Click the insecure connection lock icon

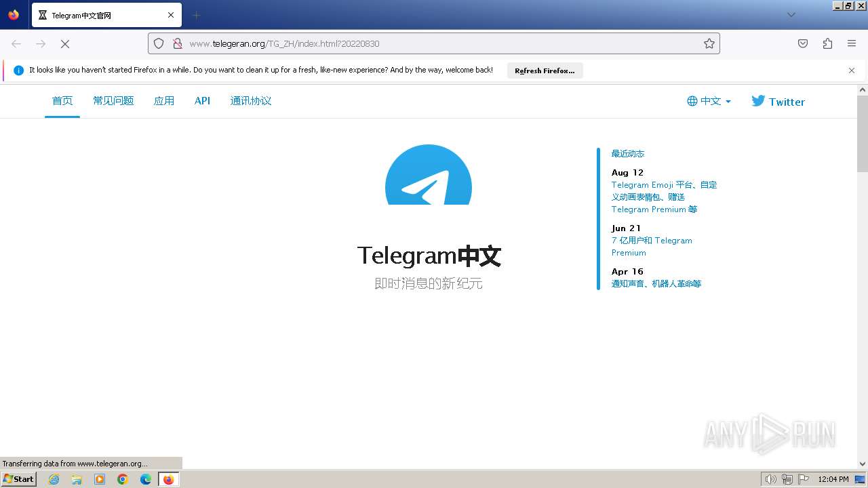(x=178, y=43)
